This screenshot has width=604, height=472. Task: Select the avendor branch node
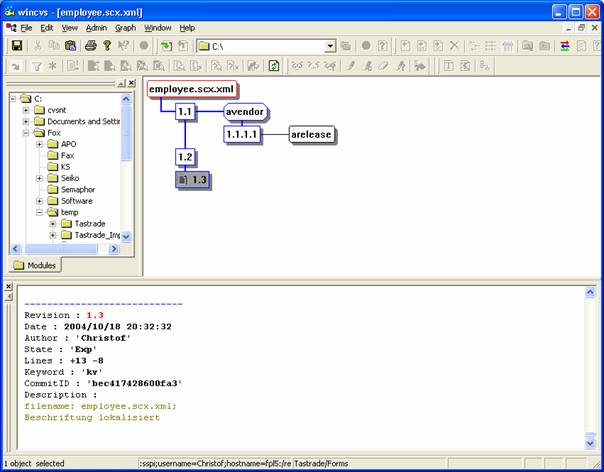pos(245,111)
